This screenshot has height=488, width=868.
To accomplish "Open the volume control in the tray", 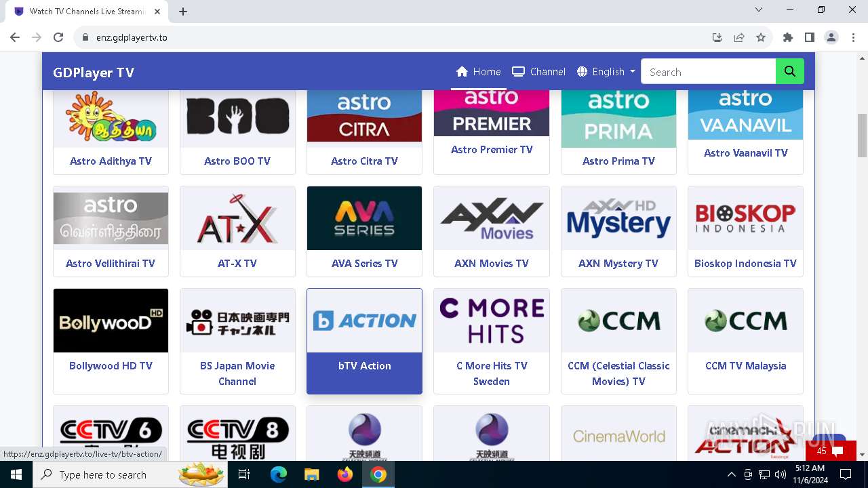I will (x=781, y=474).
